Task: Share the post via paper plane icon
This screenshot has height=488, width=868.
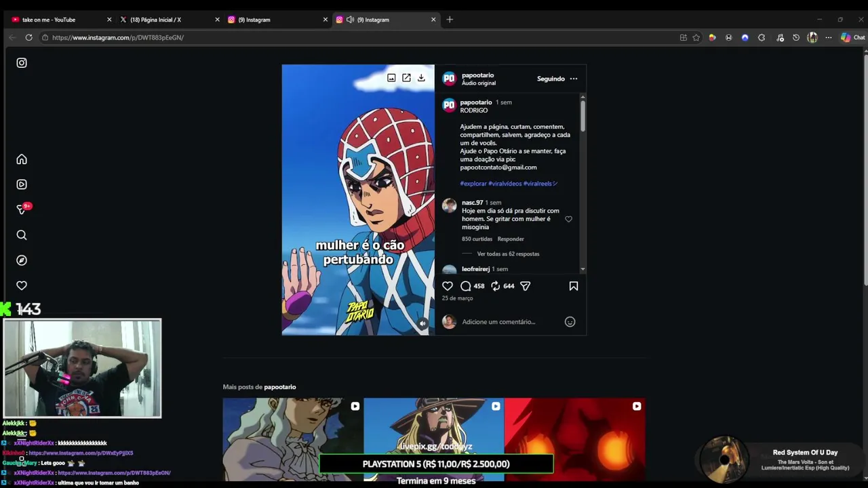Action: tap(526, 286)
